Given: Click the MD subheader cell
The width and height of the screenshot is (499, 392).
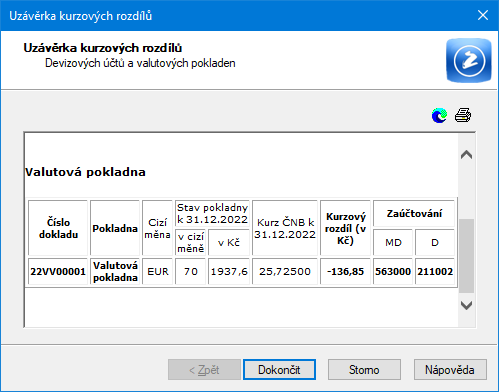Looking at the screenshot, I should (393, 242).
